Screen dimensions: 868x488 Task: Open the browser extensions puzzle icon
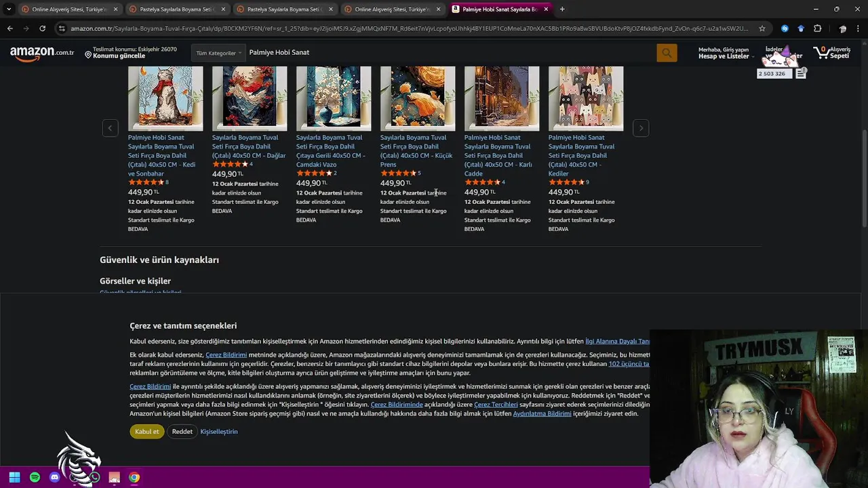click(x=817, y=28)
